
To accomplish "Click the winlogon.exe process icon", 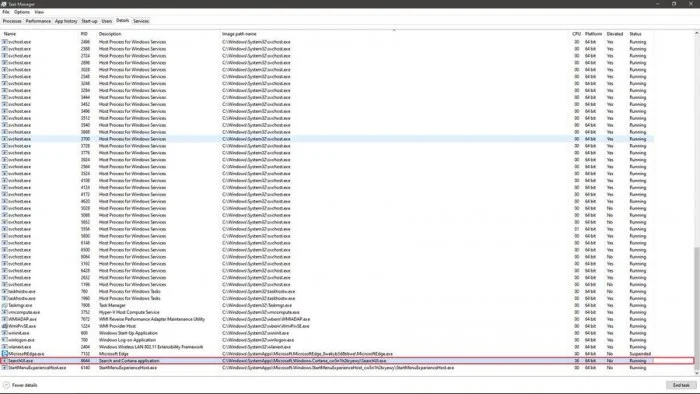I will [5, 340].
